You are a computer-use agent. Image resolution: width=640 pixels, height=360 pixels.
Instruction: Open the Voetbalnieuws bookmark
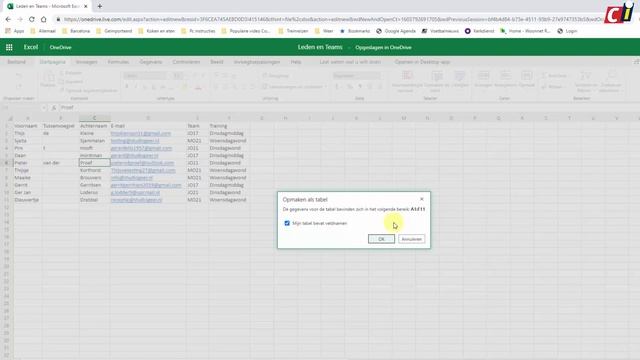(440, 31)
